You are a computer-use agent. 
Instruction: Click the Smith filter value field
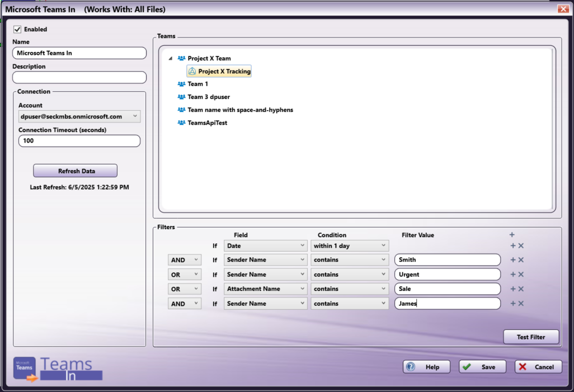click(x=448, y=260)
